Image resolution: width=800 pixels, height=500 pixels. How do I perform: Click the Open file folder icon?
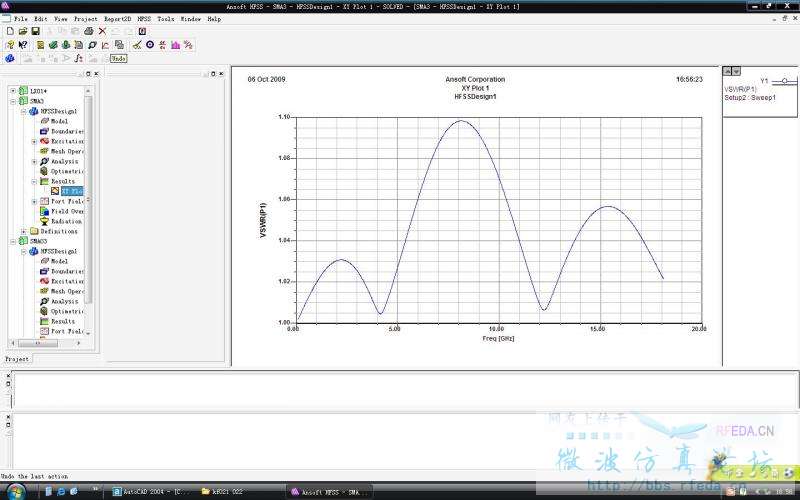coord(22,31)
